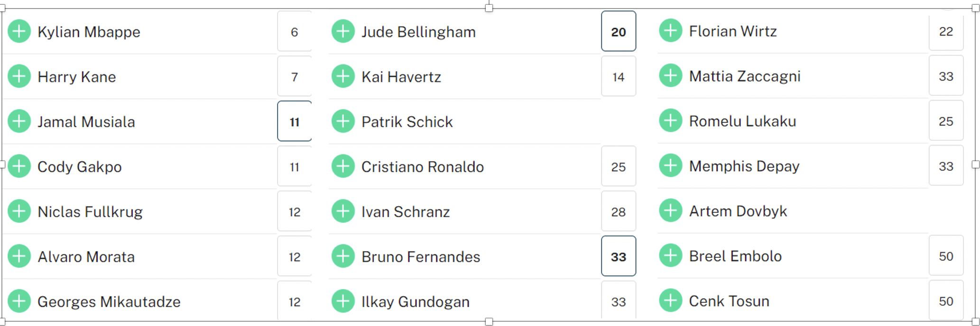The height and width of the screenshot is (326, 980).
Task: Select the 50 odds box for Breel Embolo
Action: point(946,256)
